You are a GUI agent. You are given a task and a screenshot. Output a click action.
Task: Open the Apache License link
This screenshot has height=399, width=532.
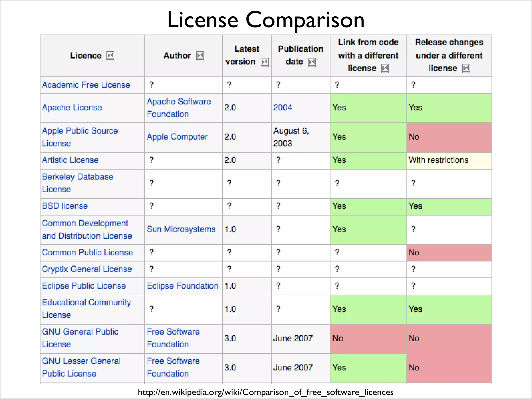pos(72,108)
